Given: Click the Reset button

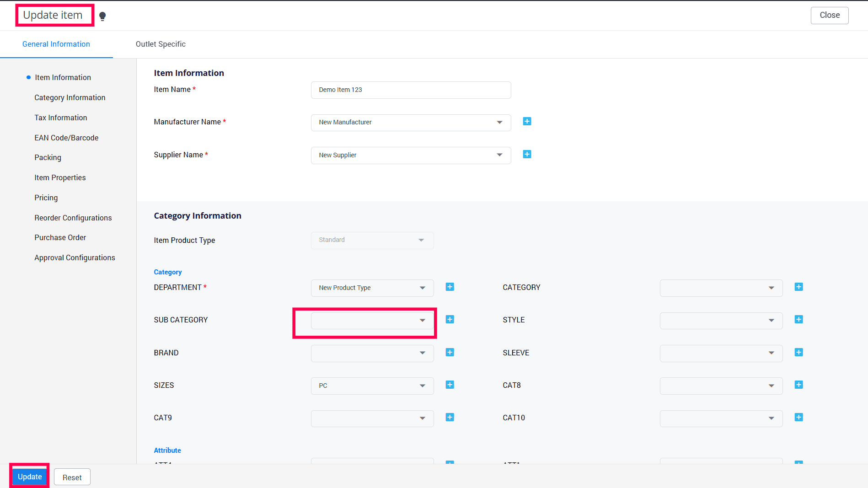Looking at the screenshot, I should [72, 477].
